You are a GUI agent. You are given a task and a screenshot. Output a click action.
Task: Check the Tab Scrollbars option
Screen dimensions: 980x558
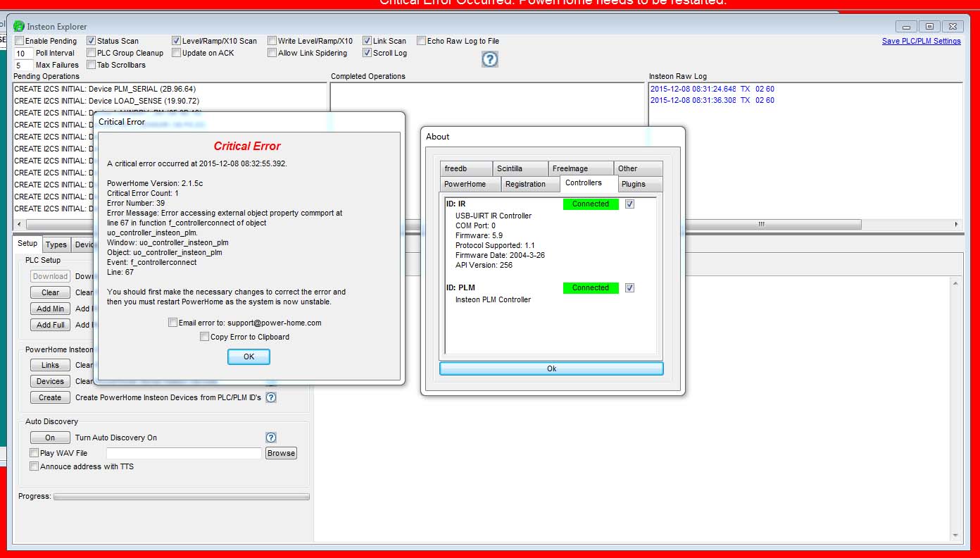click(91, 65)
